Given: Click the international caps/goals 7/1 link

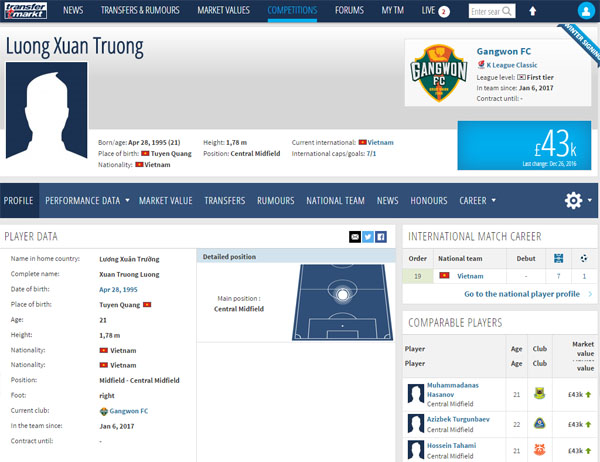Looking at the screenshot, I should (371, 153).
